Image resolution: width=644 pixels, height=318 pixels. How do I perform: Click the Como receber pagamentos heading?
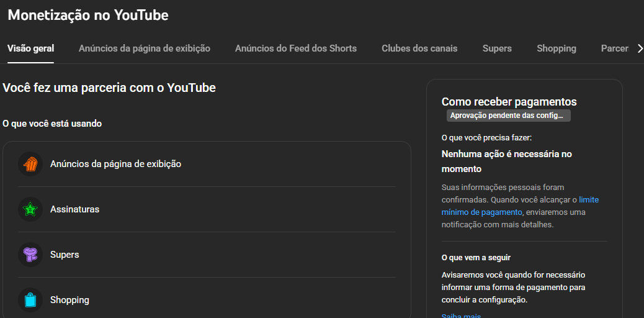[x=509, y=102]
